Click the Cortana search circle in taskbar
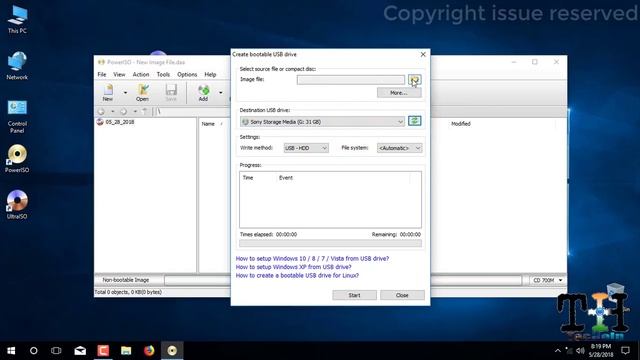This screenshot has width=640, height=360. tap(33, 351)
